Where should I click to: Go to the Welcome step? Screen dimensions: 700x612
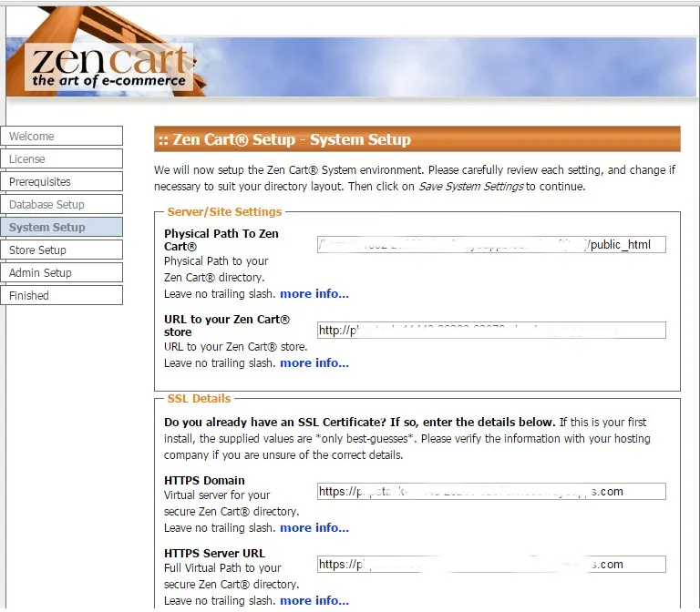62,136
